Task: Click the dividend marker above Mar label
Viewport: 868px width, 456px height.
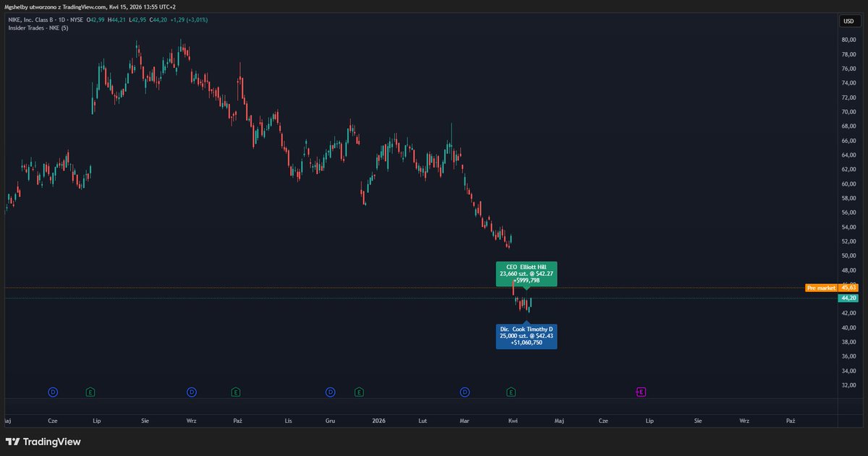Action: (464, 392)
